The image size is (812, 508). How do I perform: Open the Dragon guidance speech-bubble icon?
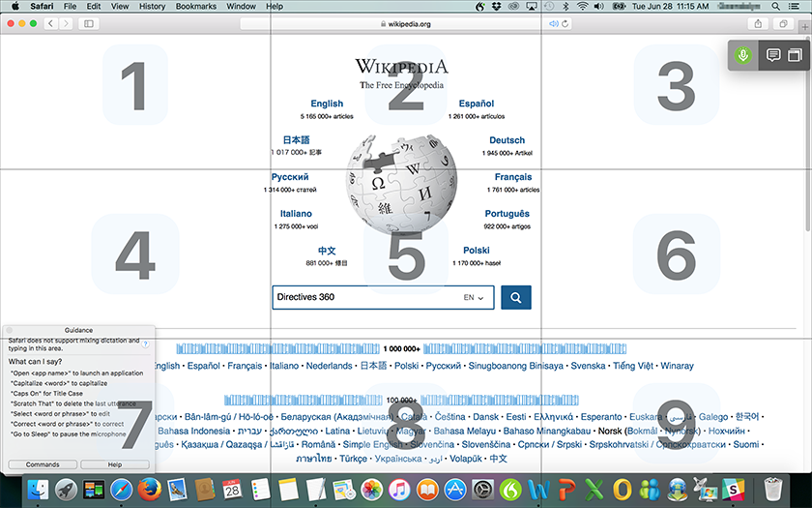tap(773, 55)
